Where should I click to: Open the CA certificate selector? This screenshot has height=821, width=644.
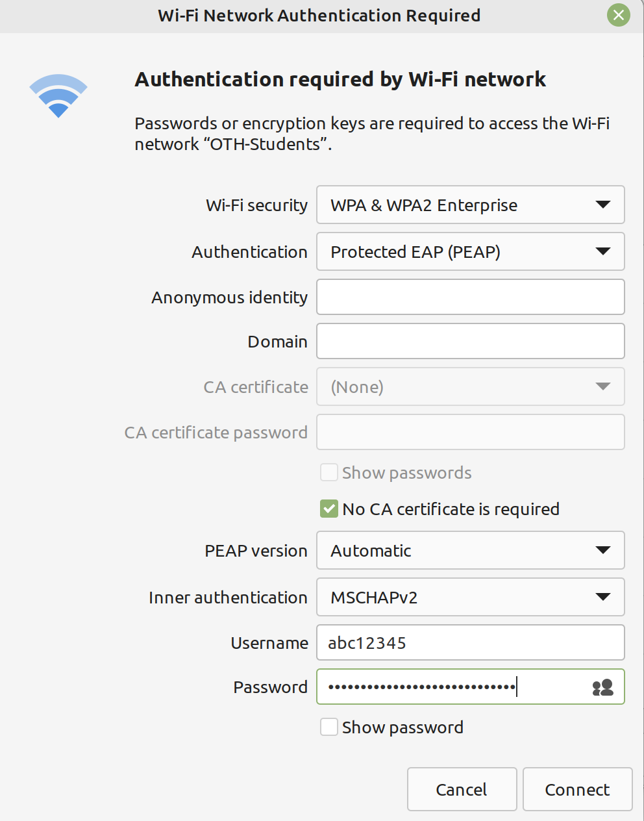click(x=470, y=387)
